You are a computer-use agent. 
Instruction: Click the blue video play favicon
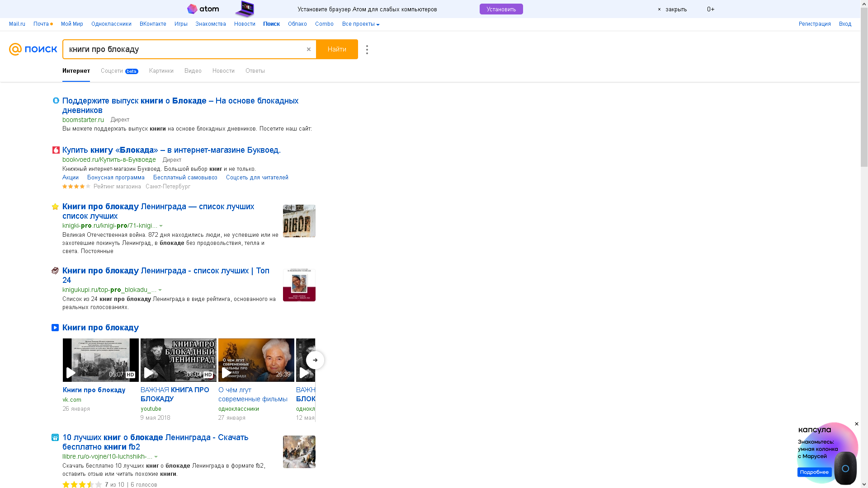pos(55,328)
